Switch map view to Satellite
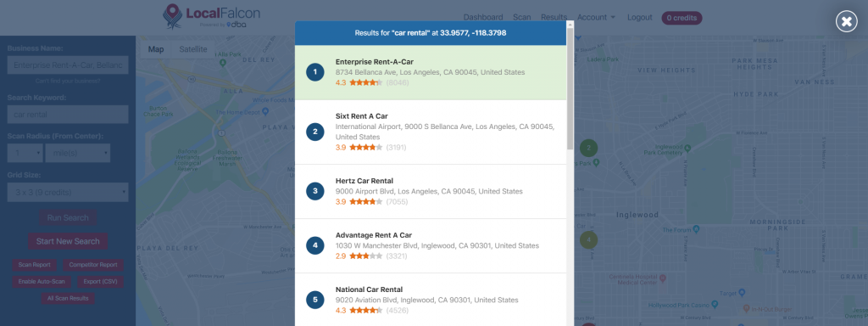The image size is (868, 326). pyautogui.click(x=193, y=49)
